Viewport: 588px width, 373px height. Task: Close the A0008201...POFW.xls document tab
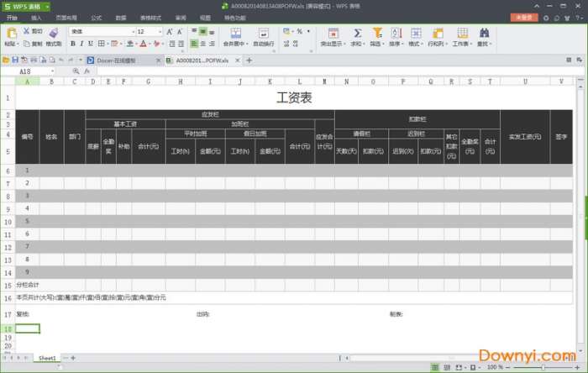click(x=238, y=60)
